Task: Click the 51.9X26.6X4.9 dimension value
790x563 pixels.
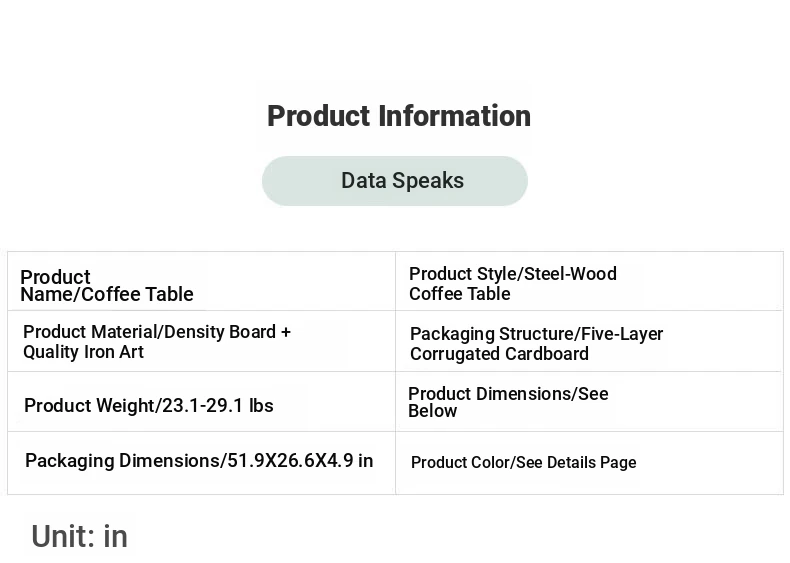Action: [291, 461]
